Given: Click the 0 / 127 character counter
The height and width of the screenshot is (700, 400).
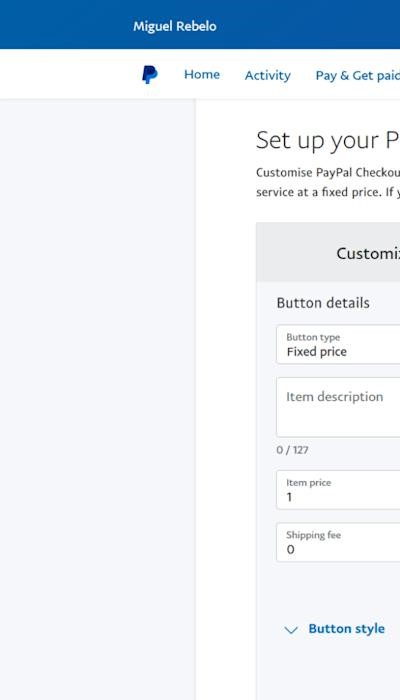Looking at the screenshot, I should coord(292,450).
